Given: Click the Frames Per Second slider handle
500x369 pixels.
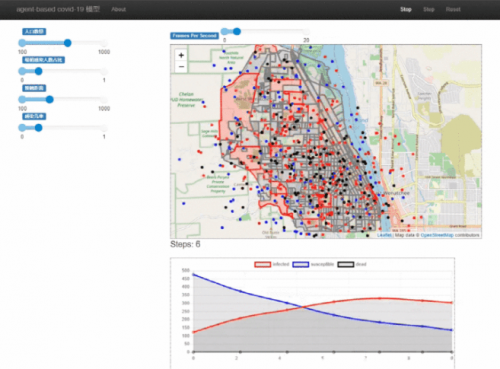Looking at the screenshot, I should click(237, 31).
